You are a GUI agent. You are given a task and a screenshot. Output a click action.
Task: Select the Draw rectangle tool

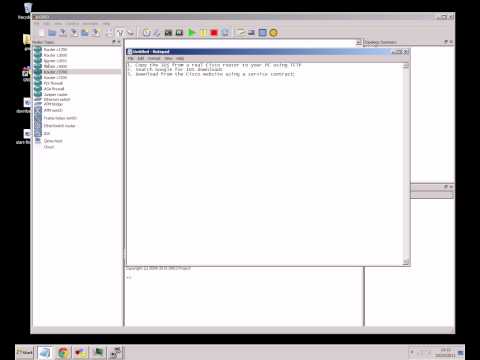click(263, 33)
